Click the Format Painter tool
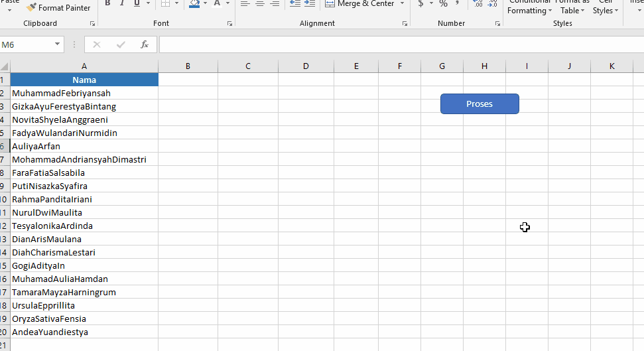 58,7
